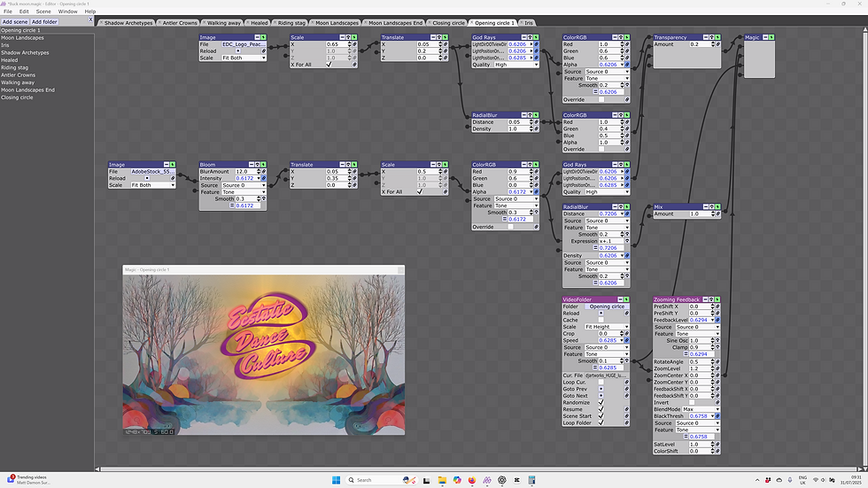Click the VideoFolder Reload button
The height and width of the screenshot is (488, 868).
[601, 314]
